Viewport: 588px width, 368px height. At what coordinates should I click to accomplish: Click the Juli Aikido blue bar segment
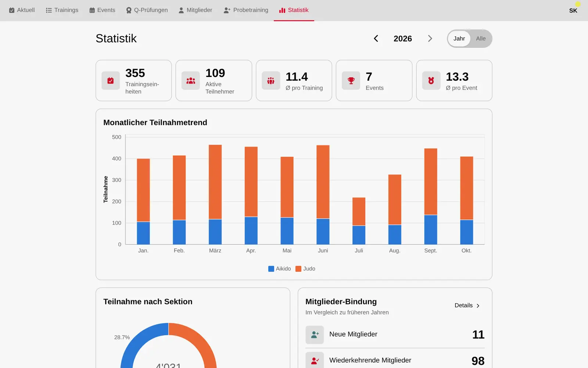[359, 235]
